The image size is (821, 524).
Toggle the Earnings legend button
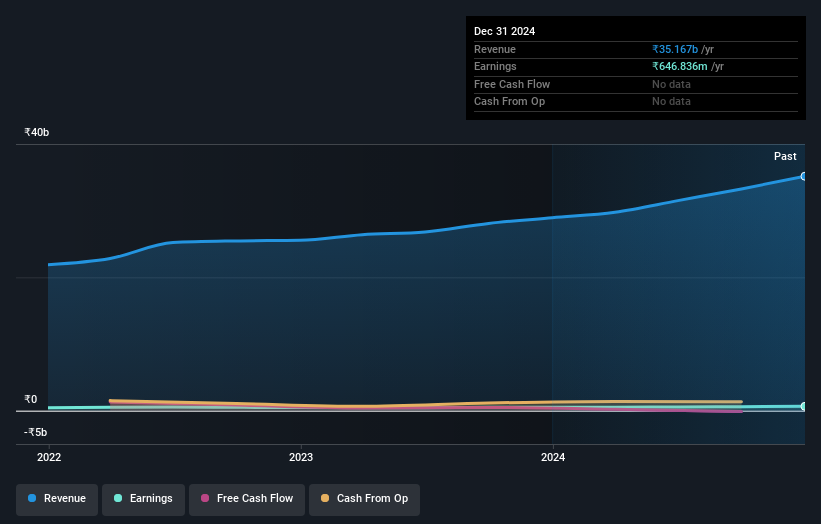143,499
